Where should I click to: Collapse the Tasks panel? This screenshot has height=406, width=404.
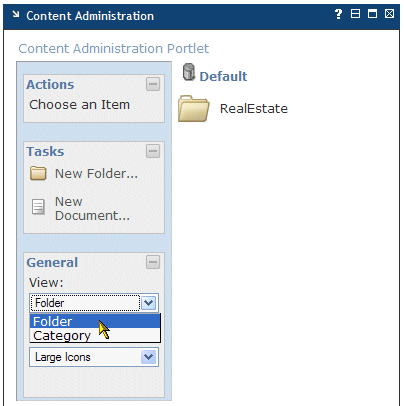point(153,151)
